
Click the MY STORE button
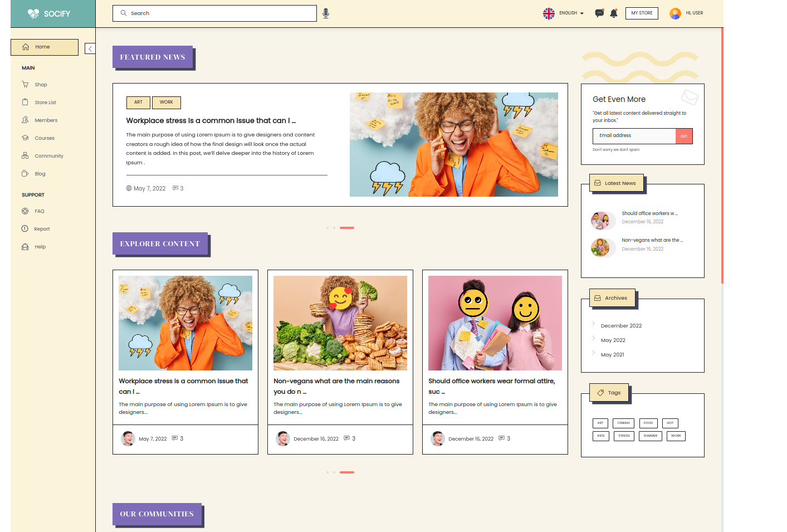coord(642,13)
